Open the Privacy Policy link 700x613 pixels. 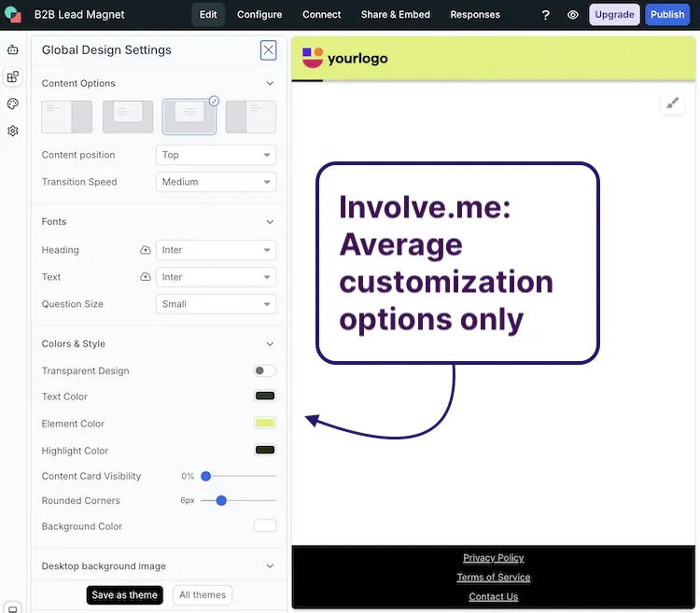tap(494, 558)
